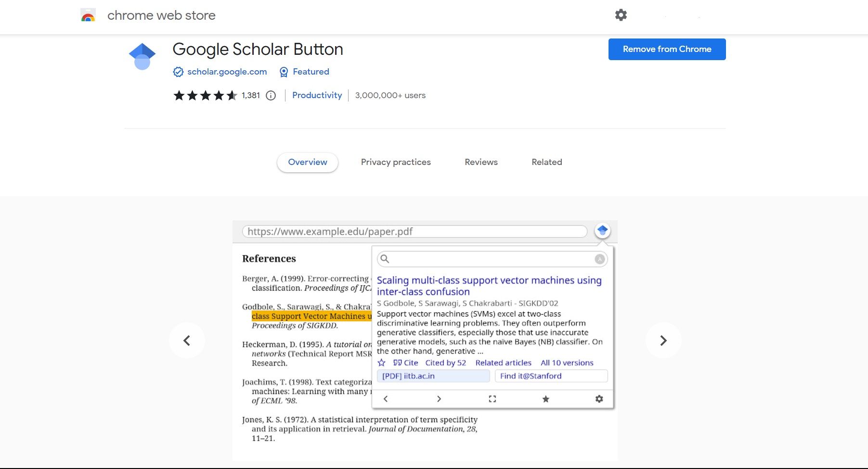Screen dimensions: 868x469
Task: Click the search magnifier icon in the popup
Action: (385, 259)
